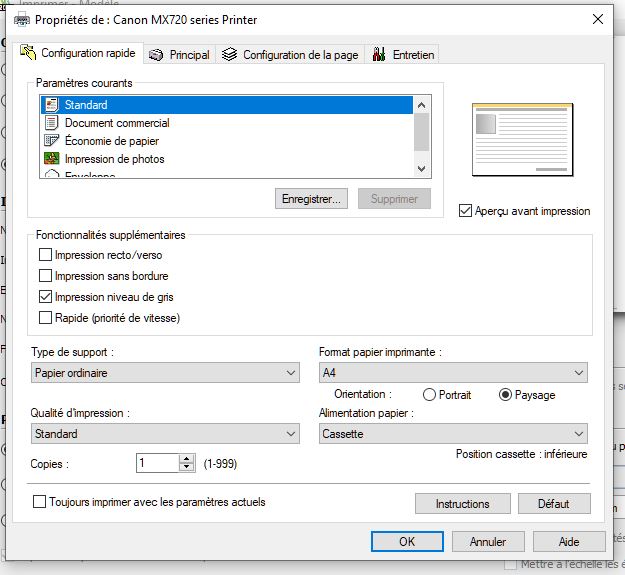
Task: Open the Principal tab
Action: [179, 55]
